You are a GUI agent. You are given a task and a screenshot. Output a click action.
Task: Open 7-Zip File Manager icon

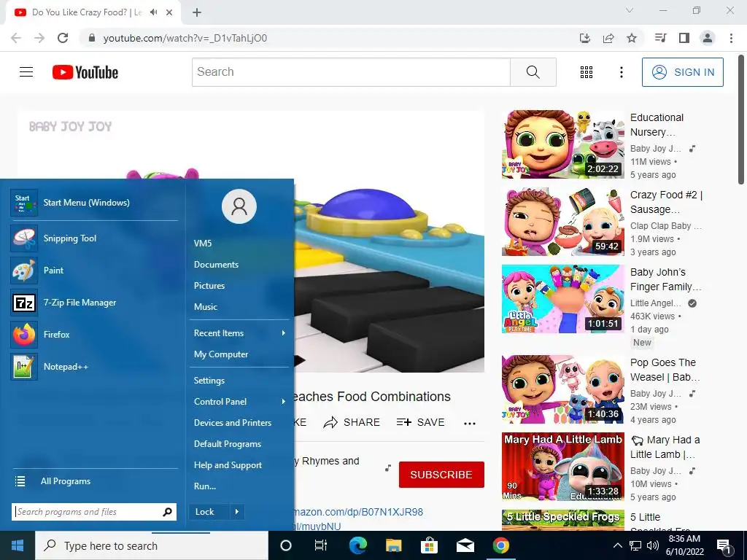(24, 303)
